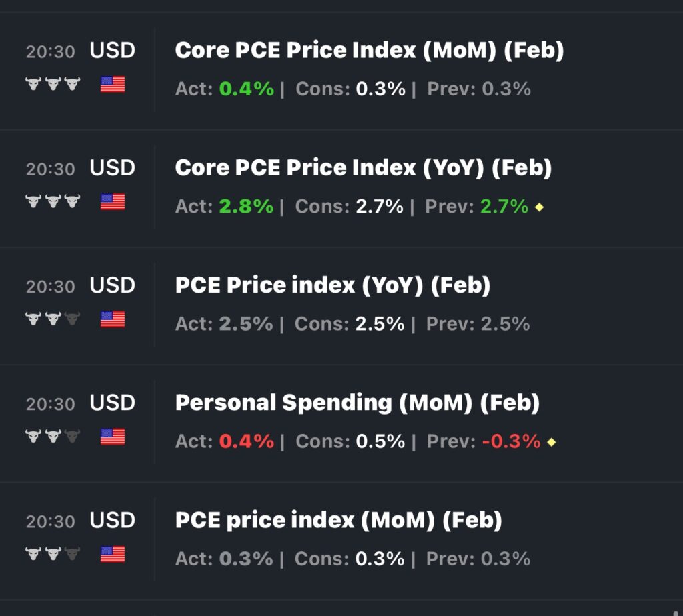Click US flag in Personal Spending row
This screenshot has height=616, width=683.
click(x=113, y=437)
